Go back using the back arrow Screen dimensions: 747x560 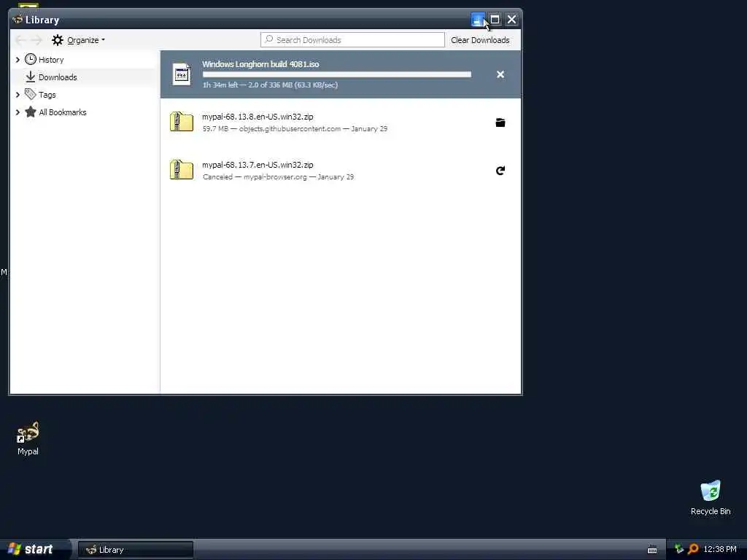click(x=20, y=40)
